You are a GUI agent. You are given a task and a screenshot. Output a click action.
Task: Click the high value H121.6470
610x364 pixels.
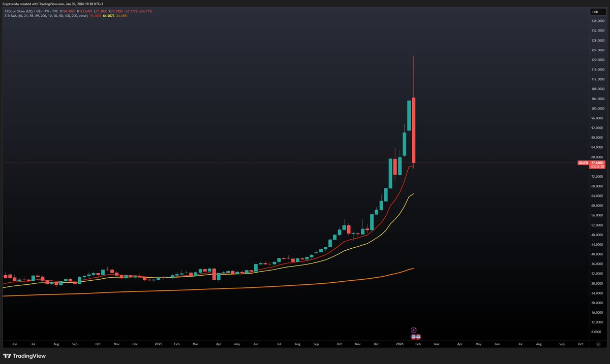[x=85, y=11]
